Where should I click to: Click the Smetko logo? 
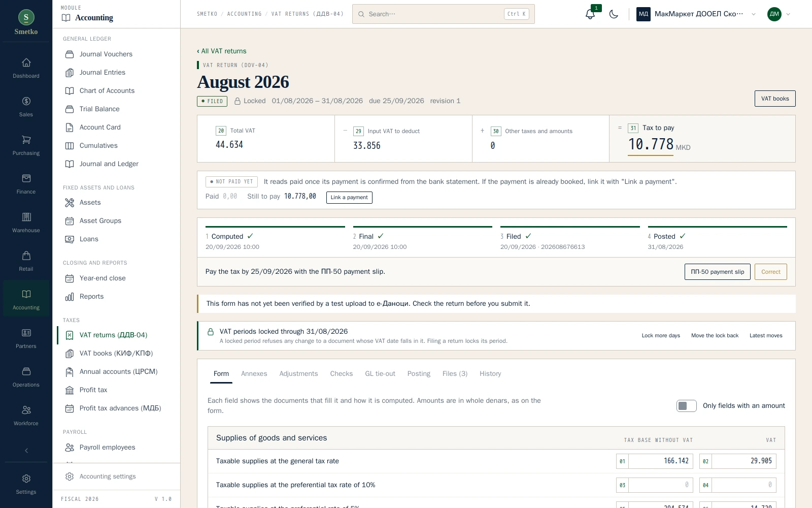tap(26, 22)
